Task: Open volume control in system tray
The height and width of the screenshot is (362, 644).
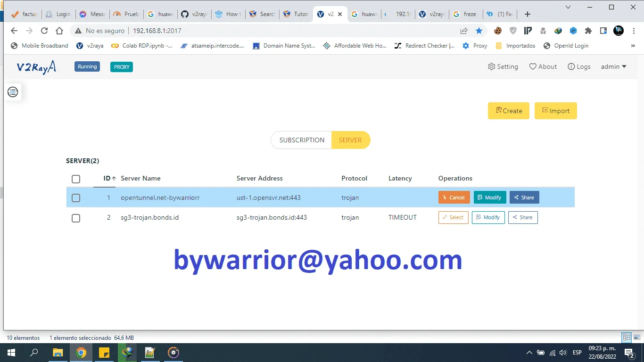Action: (x=562, y=353)
